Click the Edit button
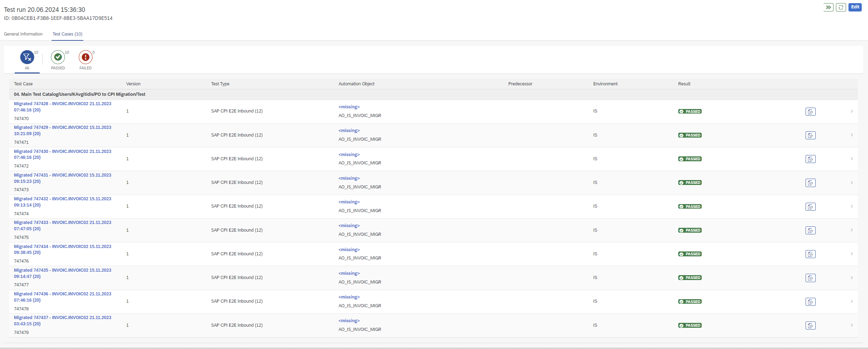 [855, 7]
